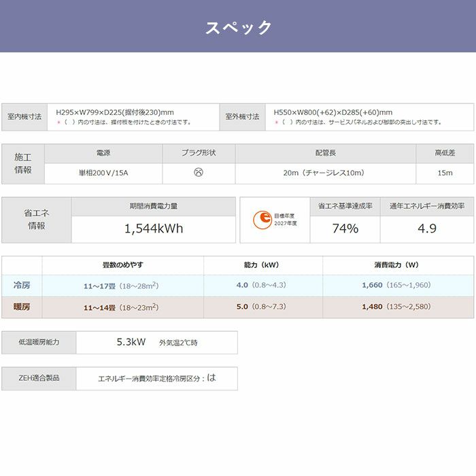Screen dimensions: 476x476
Task: Click the 20m piping length value
Action: click(x=325, y=173)
